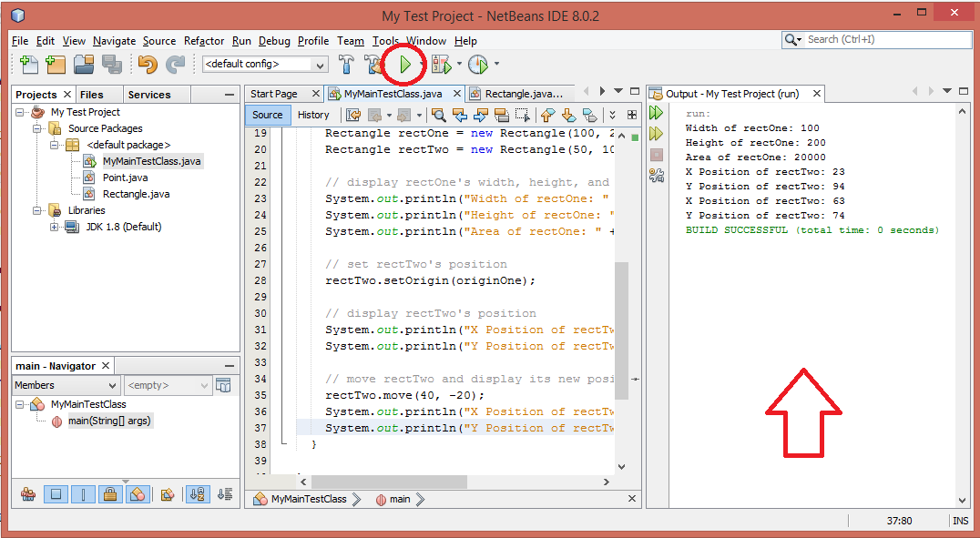Toggle the Source view button in editor

(x=268, y=115)
